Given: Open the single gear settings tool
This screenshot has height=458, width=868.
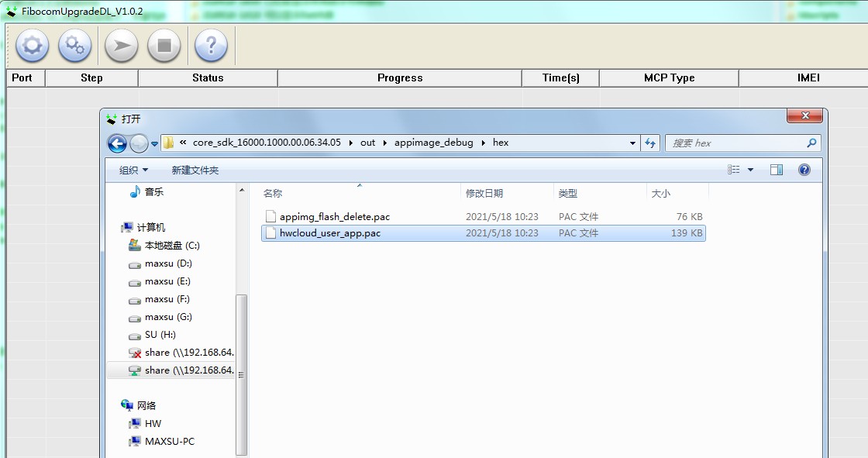Looking at the screenshot, I should pyautogui.click(x=32, y=46).
